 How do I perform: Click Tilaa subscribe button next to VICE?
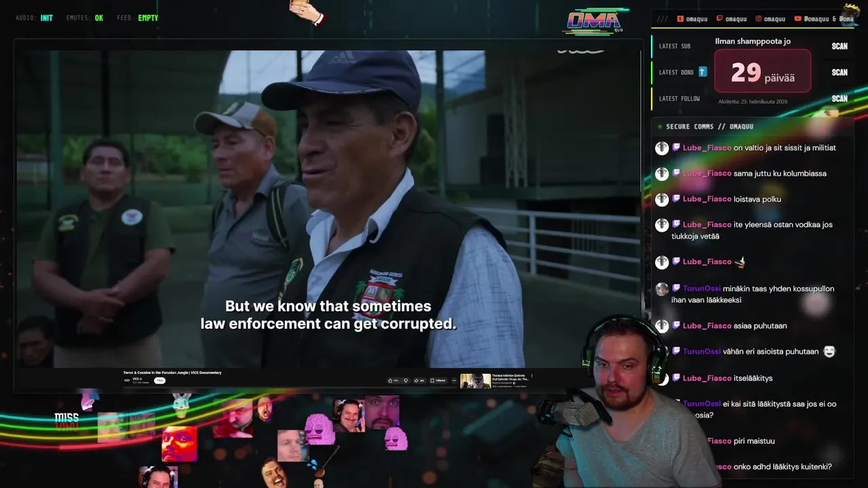click(159, 380)
